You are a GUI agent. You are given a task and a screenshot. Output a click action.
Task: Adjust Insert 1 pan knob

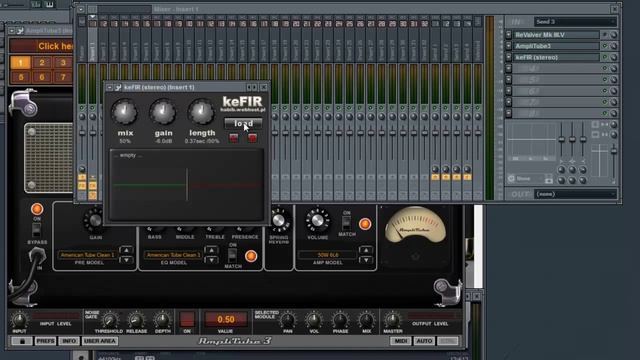93,117
